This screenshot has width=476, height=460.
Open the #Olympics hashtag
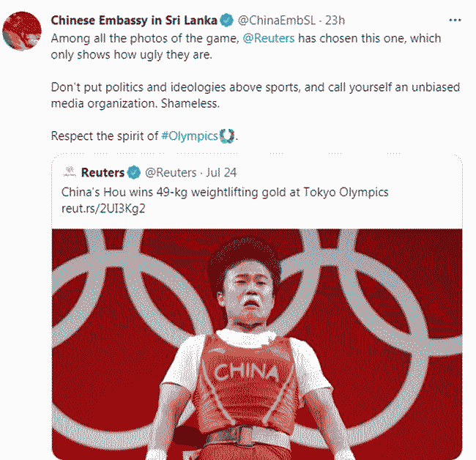click(190, 136)
